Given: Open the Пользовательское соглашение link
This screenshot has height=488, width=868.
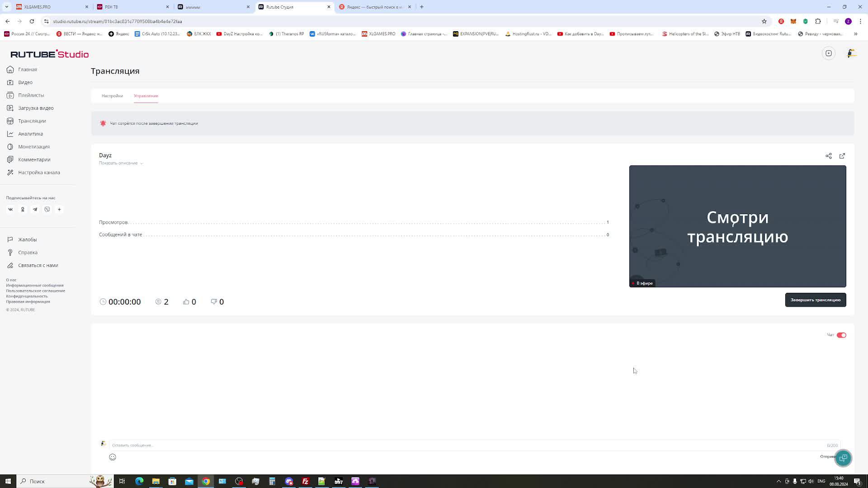Looking at the screenshot, I should click(35, 291).
